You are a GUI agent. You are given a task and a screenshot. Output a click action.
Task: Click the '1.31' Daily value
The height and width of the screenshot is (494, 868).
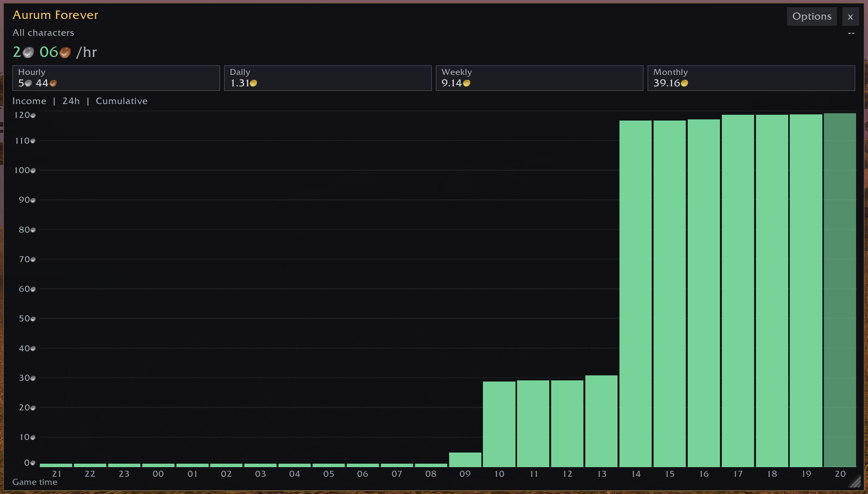[239, 83]
